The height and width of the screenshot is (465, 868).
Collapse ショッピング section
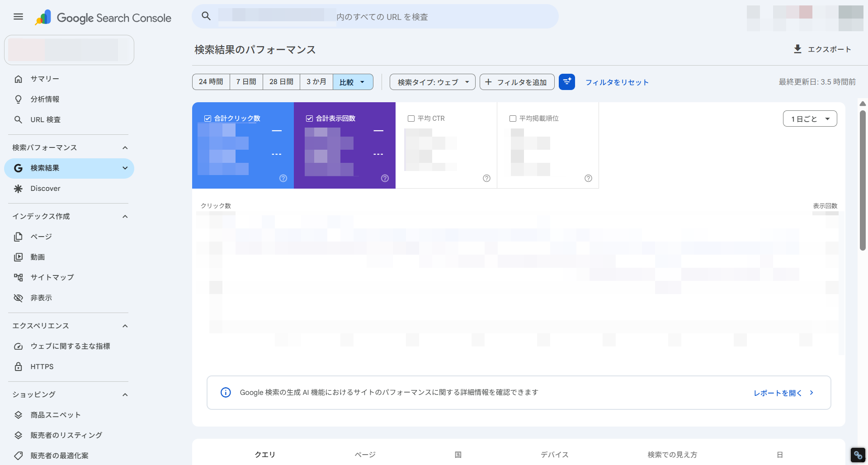125,395
